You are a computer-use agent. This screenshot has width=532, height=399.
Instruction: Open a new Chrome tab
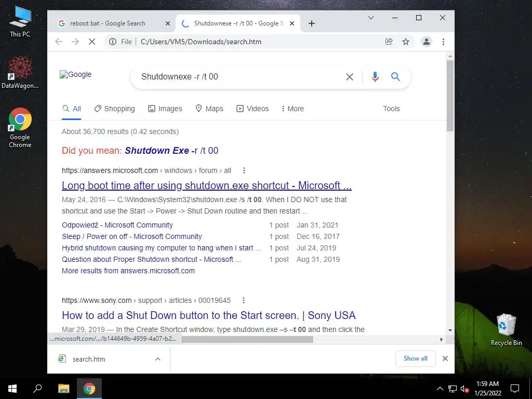(312, 23)
